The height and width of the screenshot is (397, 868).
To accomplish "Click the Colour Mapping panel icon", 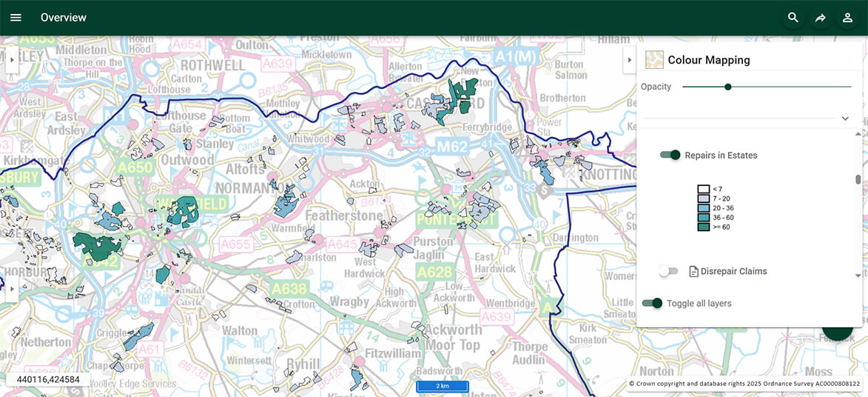I will click(654, 60).
